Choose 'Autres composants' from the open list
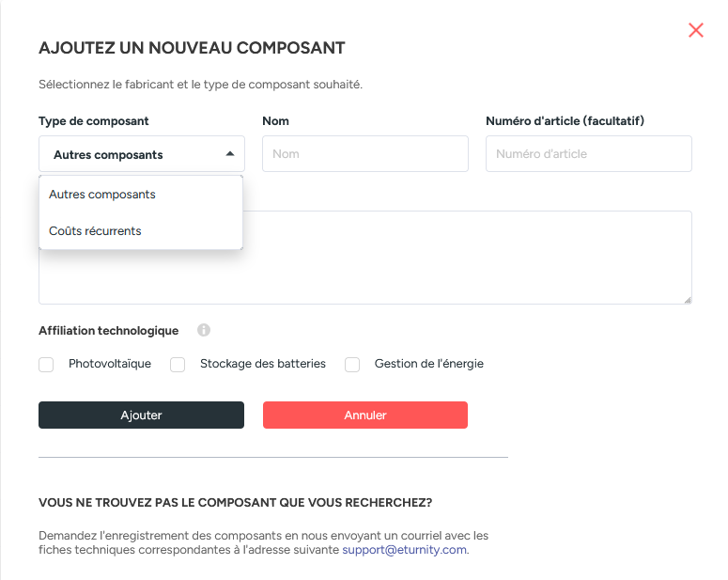The width and height of the screenshot is (728, 580). click(x=102, y=195)
